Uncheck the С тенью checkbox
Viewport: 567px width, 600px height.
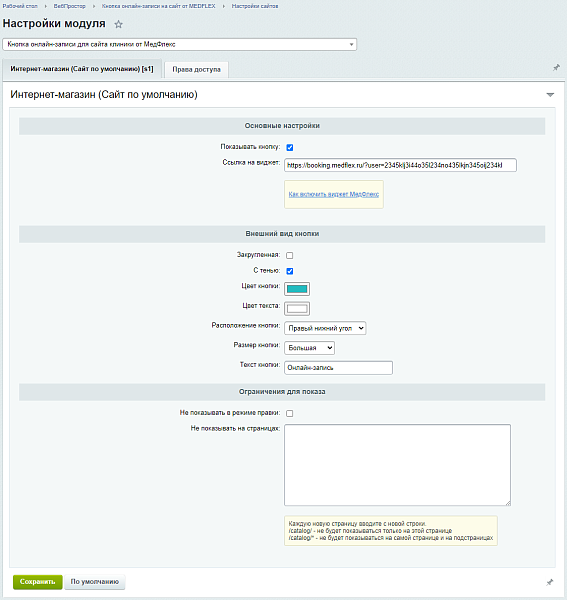click(x=290, y=271)
